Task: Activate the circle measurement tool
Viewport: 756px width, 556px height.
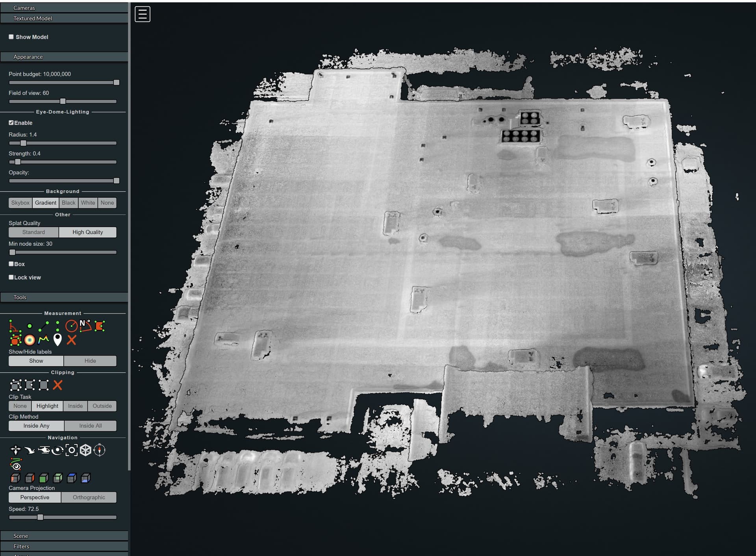Action: tap(71, 326)
